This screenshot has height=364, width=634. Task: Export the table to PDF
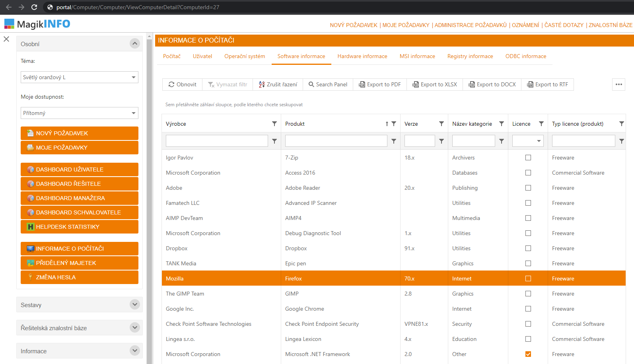[x=380, y=84]
